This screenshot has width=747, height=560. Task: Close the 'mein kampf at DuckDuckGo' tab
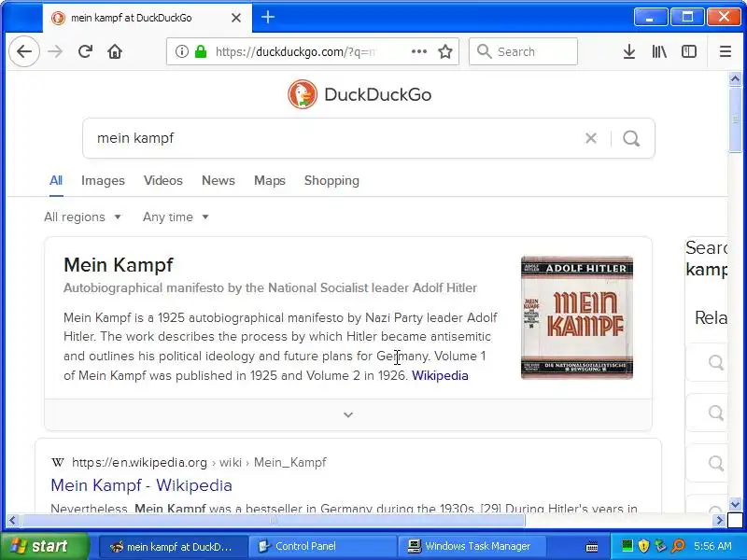pos(236,18)
